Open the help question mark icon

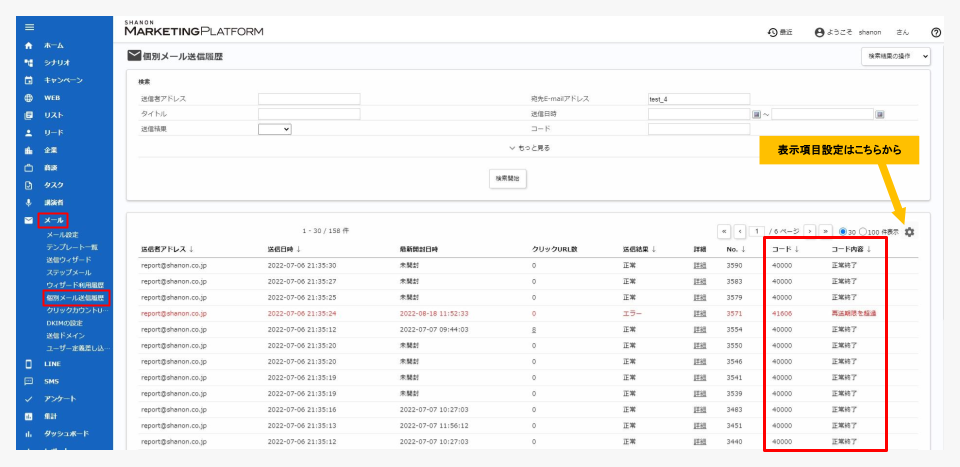click(x=936, y=32)
